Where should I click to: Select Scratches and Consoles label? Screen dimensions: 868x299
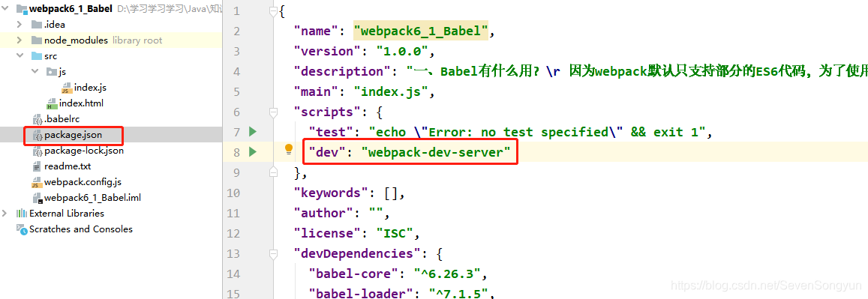click(x=81, y=229)
